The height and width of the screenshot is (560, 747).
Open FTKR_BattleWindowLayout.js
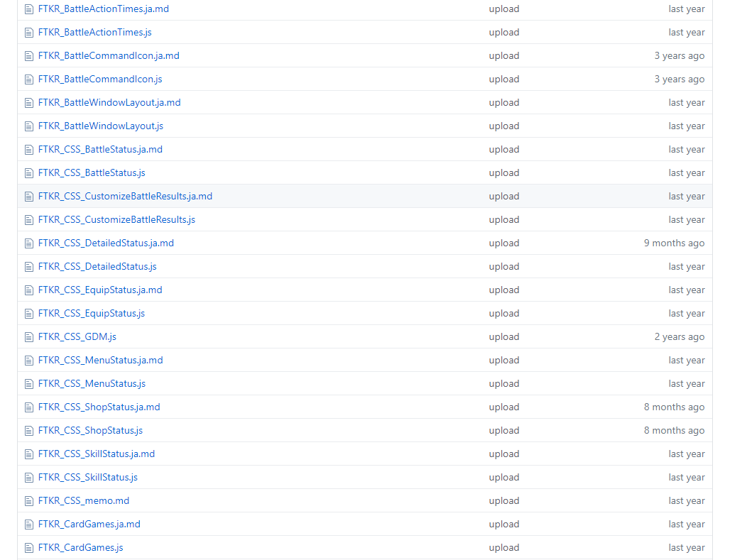tap(101, 126)
